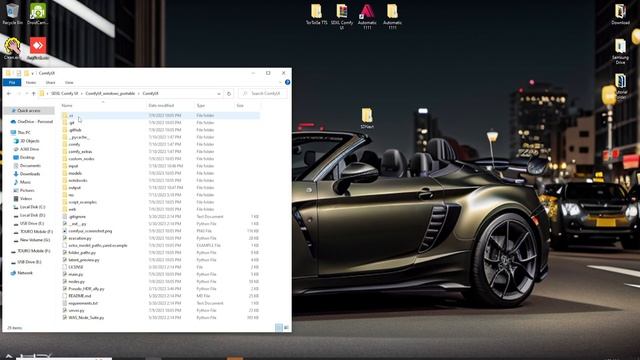This screenshot has width=640, height=360.
Task: Refresh the ComfyUI folder view
Action: (229, 93)
